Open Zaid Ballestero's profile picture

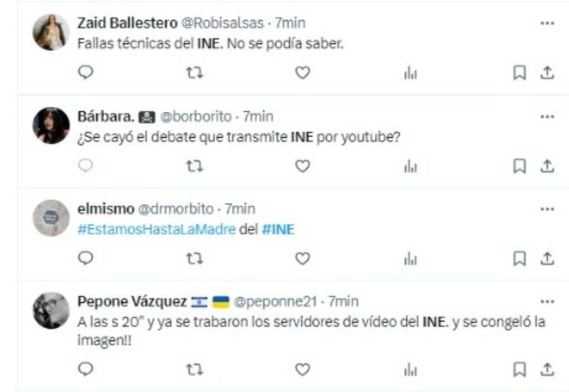pos(51,32)
